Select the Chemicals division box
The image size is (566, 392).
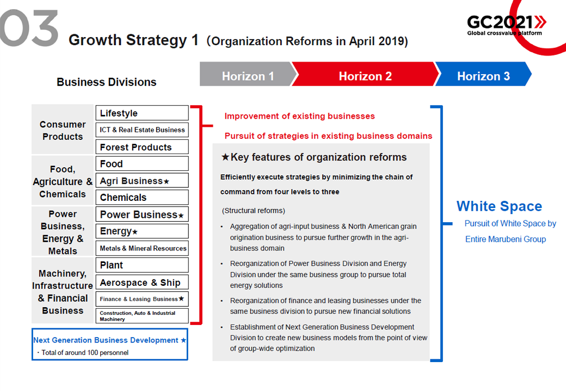[x=142, y=198]
